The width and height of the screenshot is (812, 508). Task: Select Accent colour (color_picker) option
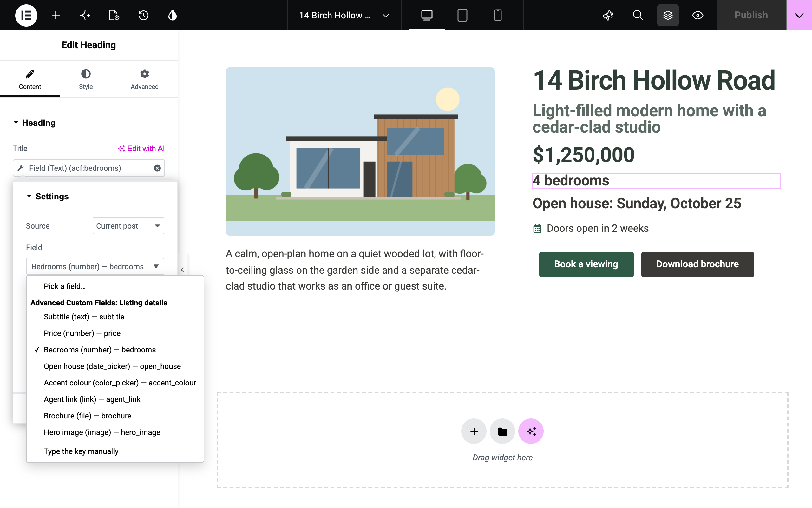[115, 383]
